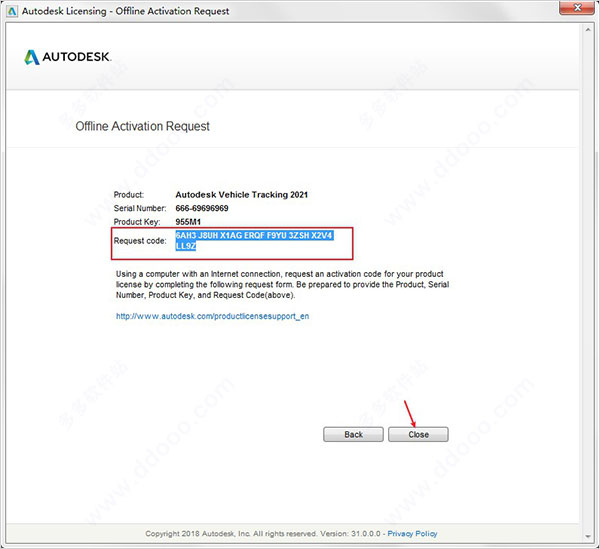Click the Back button

353,434
